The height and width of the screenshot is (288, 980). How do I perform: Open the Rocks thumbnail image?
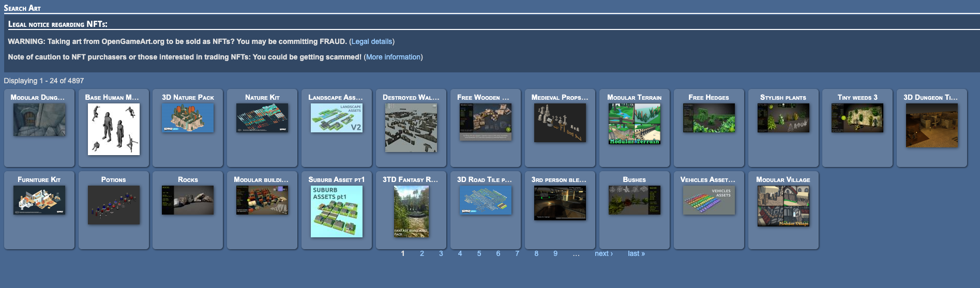(188, 200)
